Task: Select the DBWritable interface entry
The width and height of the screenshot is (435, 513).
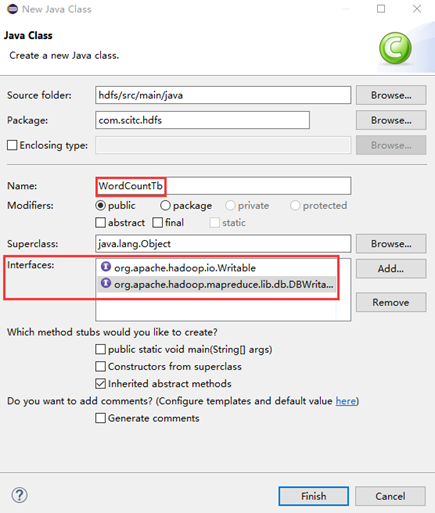Action: [x=216, y=284]
